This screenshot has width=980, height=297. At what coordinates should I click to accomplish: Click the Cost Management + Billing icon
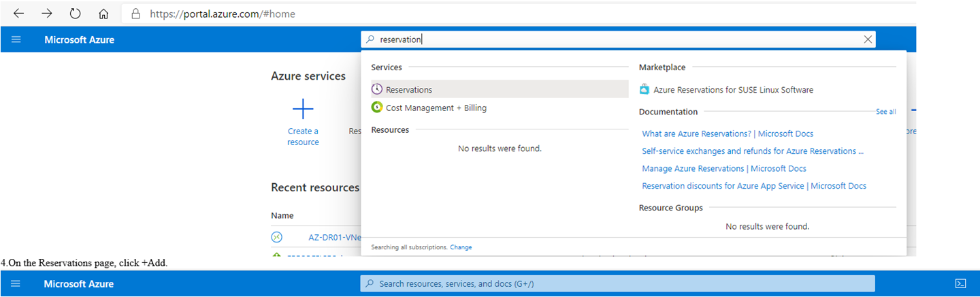pyautogui.click(x=377, y=108)
